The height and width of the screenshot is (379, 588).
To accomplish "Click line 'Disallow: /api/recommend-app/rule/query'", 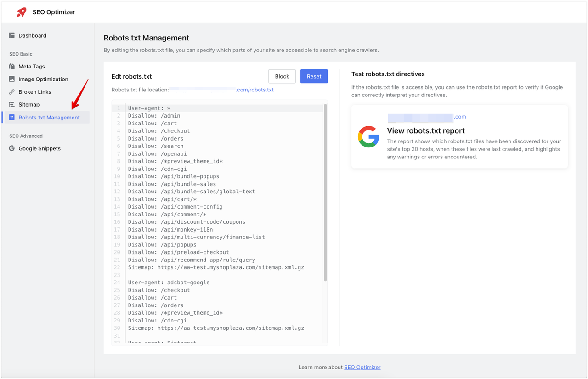I will [x=192, y=260].
